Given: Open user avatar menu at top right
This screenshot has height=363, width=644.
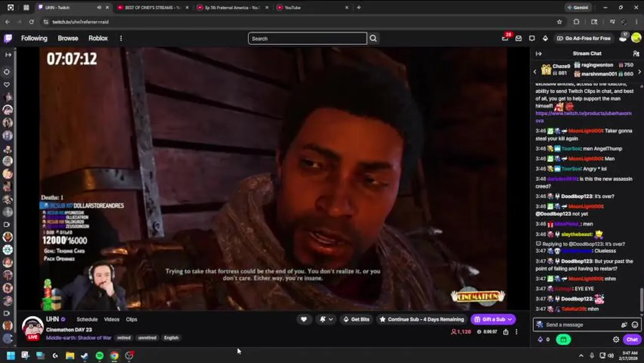Looking at the screenshot, I should [636, 38].
